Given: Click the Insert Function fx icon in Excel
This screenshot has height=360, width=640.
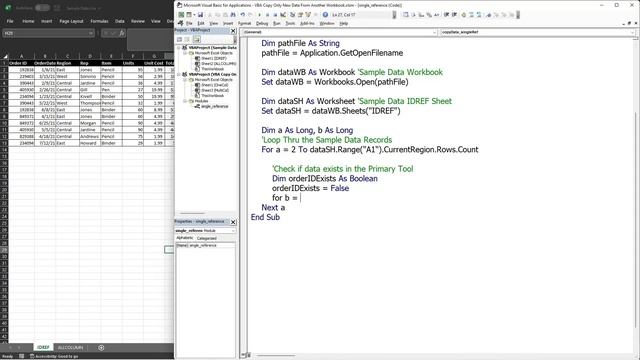Looking at the screenshot, I should point(122,33).
